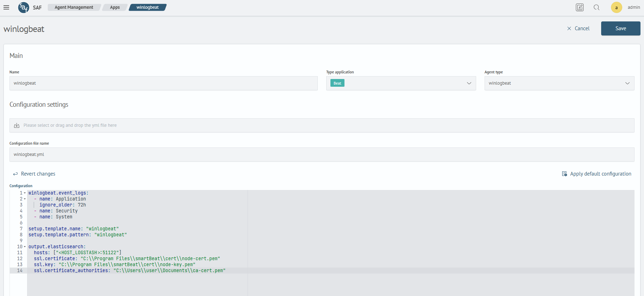
Task: Cancel editing the app
Action: coord(578,28)
